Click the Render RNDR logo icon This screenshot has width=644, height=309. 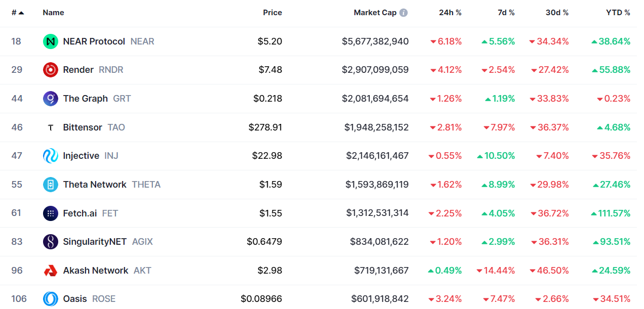click(51, 70)
